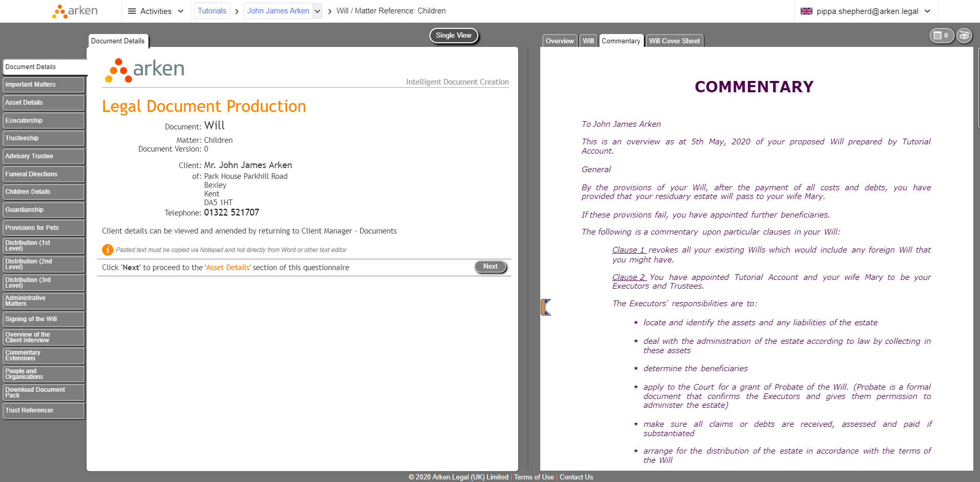
Task: Follow the Clause 1 link in commentary
Action: click(629, 250)
